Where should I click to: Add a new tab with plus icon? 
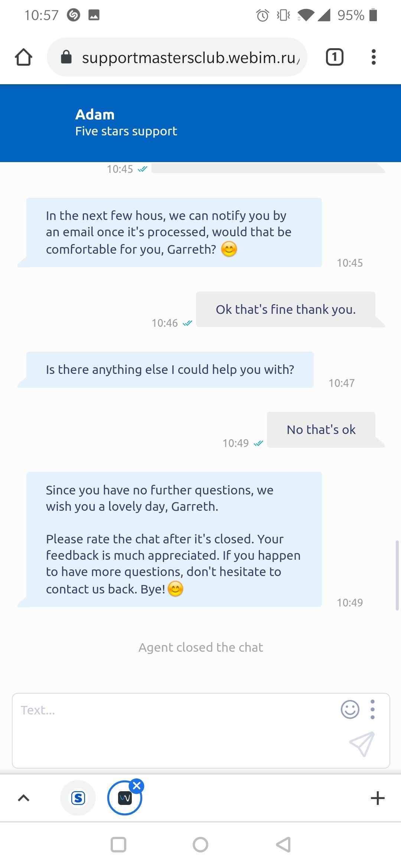click(x=378, y=798)
